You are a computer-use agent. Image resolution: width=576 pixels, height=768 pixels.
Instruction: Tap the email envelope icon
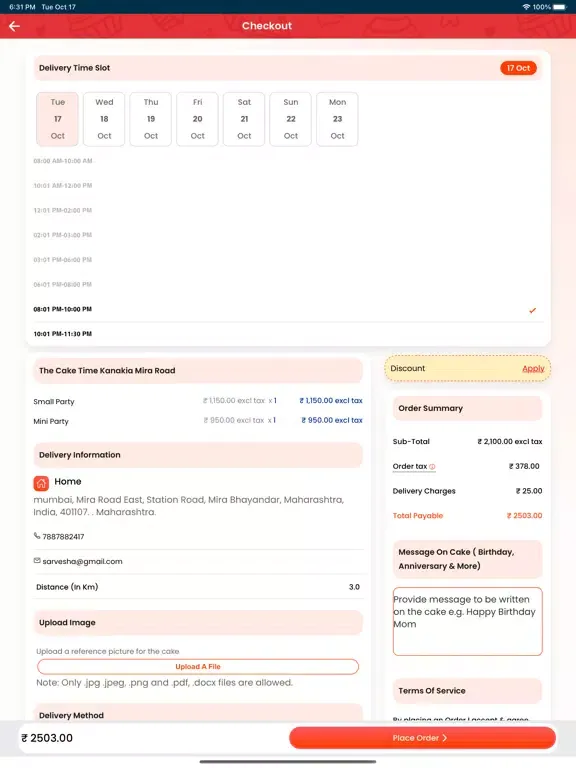pos(37,560)
